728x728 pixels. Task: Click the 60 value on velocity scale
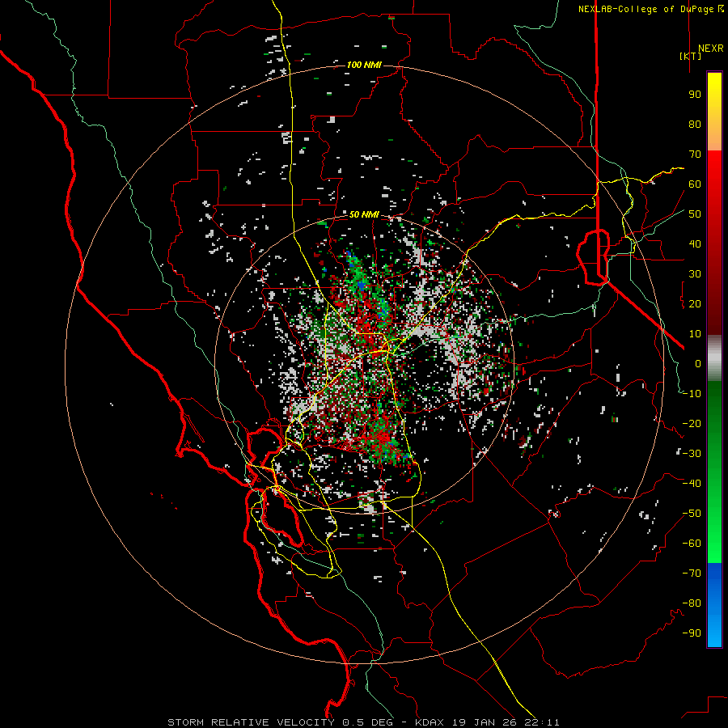click(695, 184)
